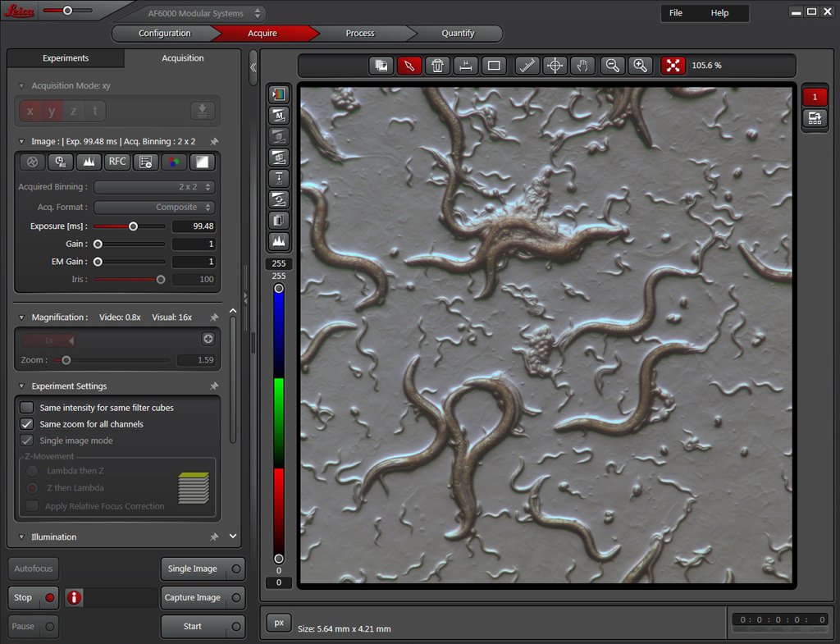Click the zoom in magnifier icon

pos(640,66)
